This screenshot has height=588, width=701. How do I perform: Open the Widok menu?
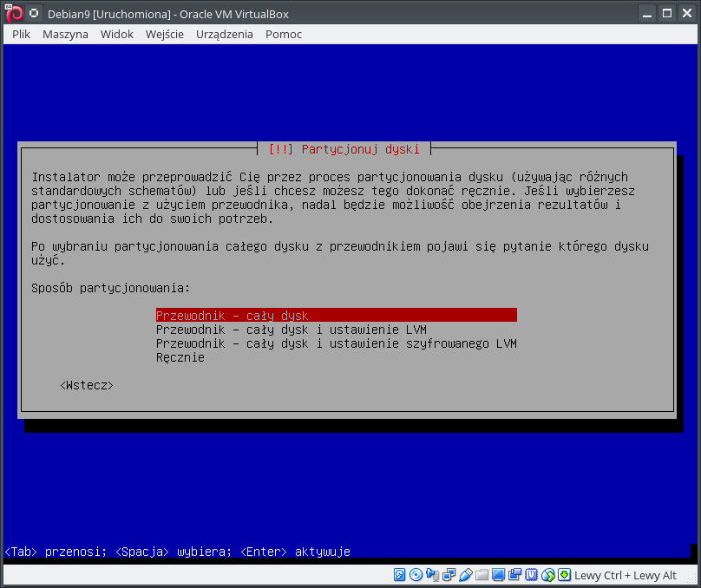(117, 34)
